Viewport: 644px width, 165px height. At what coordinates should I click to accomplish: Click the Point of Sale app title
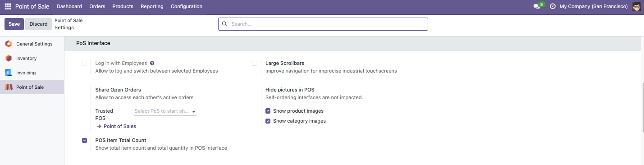click(32, 6)
